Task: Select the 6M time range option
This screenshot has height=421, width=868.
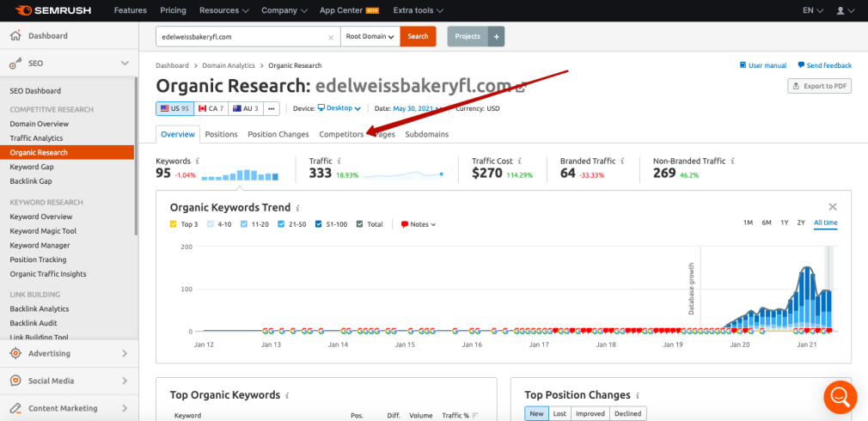Action: 766,223
